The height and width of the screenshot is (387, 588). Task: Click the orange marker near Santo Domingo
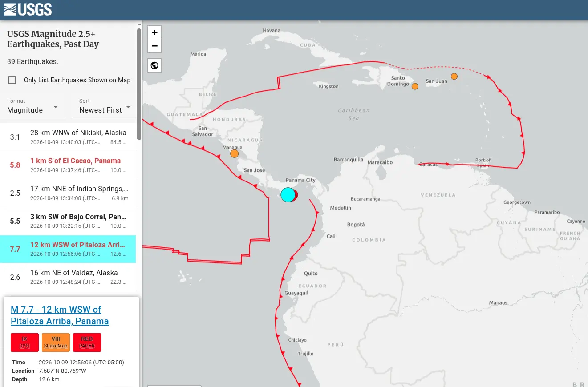[x=415, y=86]
